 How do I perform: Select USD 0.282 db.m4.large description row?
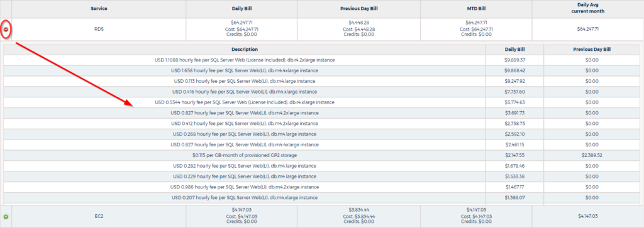[245, 166]
